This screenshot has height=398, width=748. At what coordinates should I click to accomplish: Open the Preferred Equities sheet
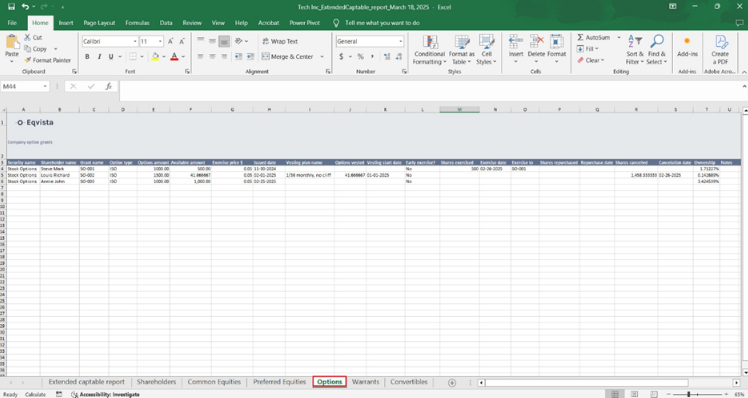pos(280,382)
